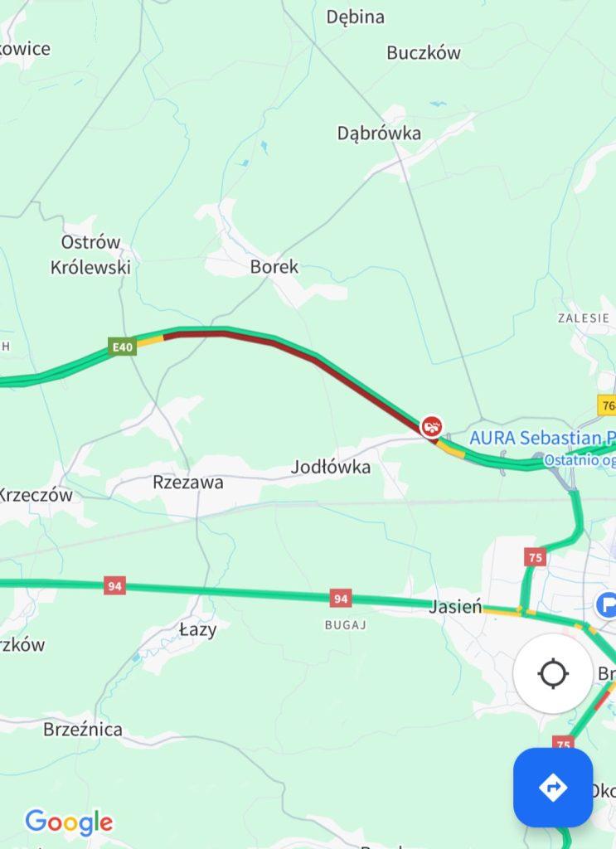616x849 pixels.
Task: Select the Borek town label
Action: (x=274, y=266)
